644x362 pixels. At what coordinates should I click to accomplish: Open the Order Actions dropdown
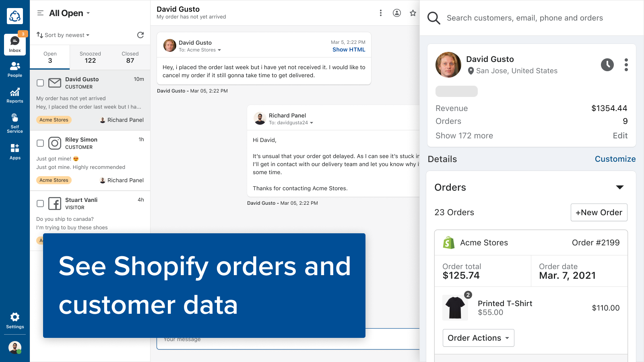pos(479,338)
